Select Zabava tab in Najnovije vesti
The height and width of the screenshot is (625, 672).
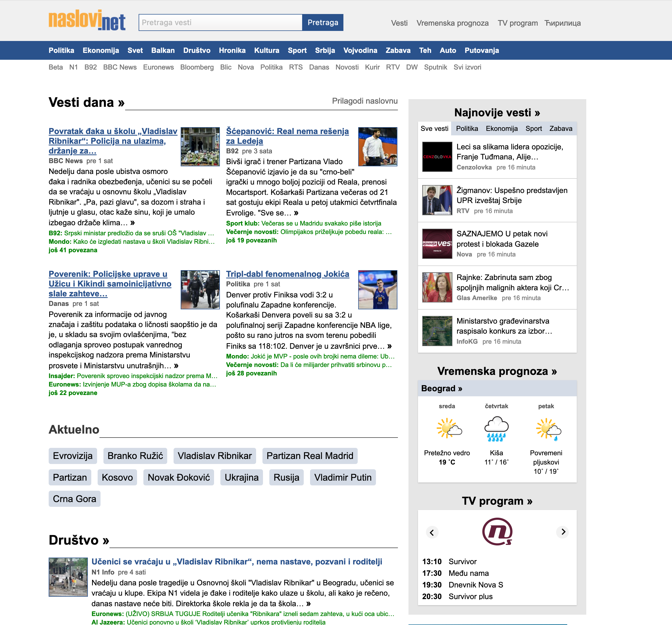561,128
